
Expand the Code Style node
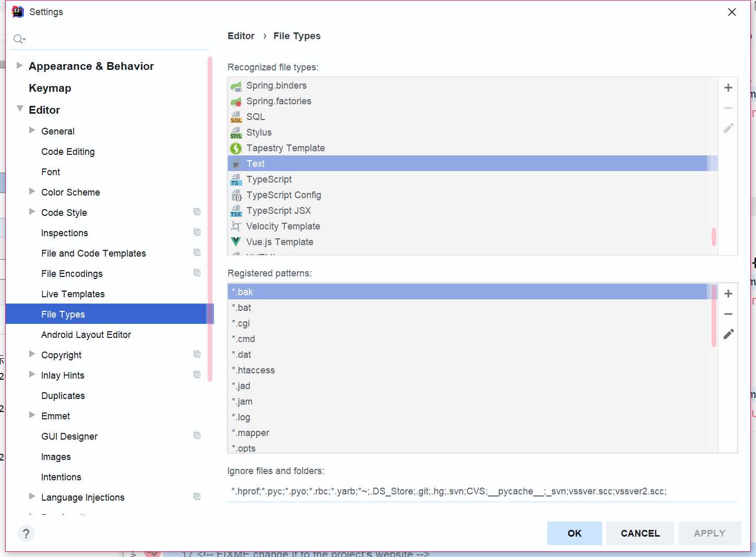tap(32, 212)
